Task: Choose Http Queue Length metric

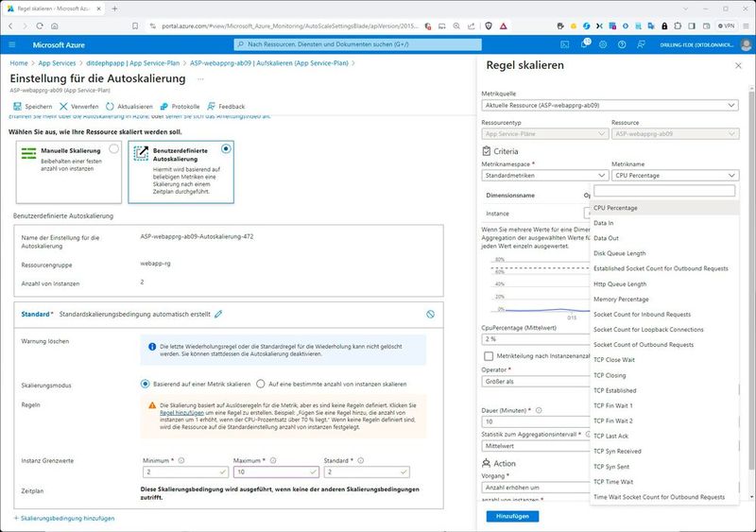Action: tap(664, 284)
